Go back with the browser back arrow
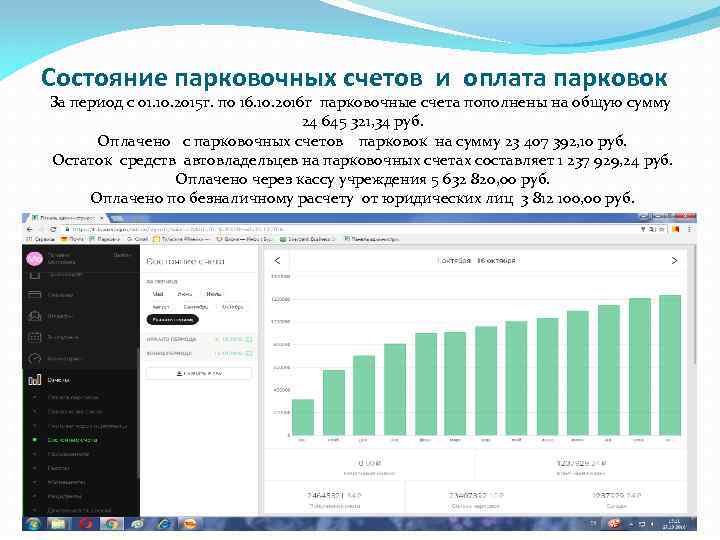720x540 pixels. [x=30, y=229]
